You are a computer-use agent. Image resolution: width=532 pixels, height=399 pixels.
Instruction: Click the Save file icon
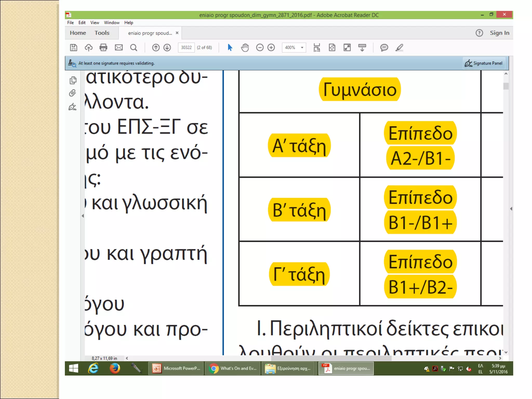point(74,48)
